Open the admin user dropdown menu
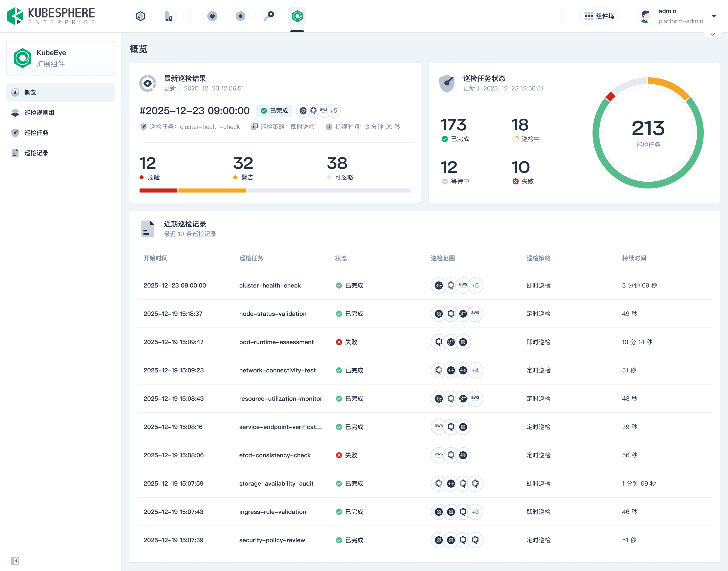 pyautogui.click(x=714, y=16)
